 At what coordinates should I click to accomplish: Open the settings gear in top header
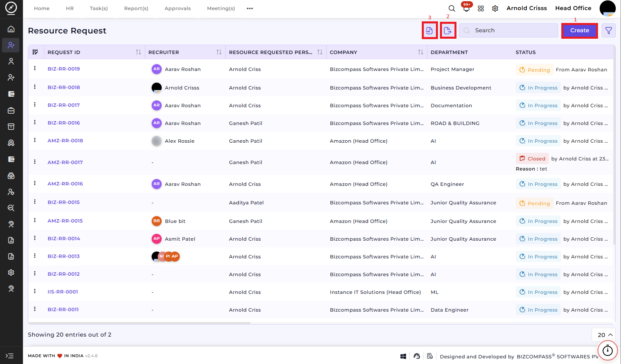[495, 8]
